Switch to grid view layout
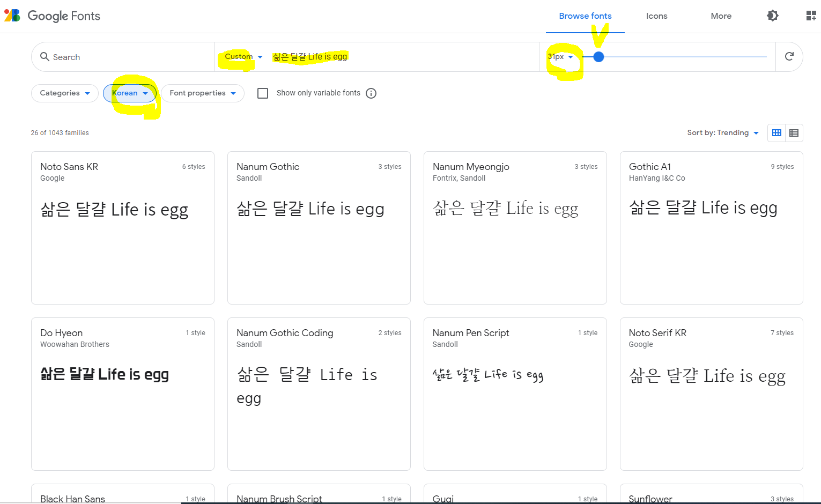 (776, 133)
